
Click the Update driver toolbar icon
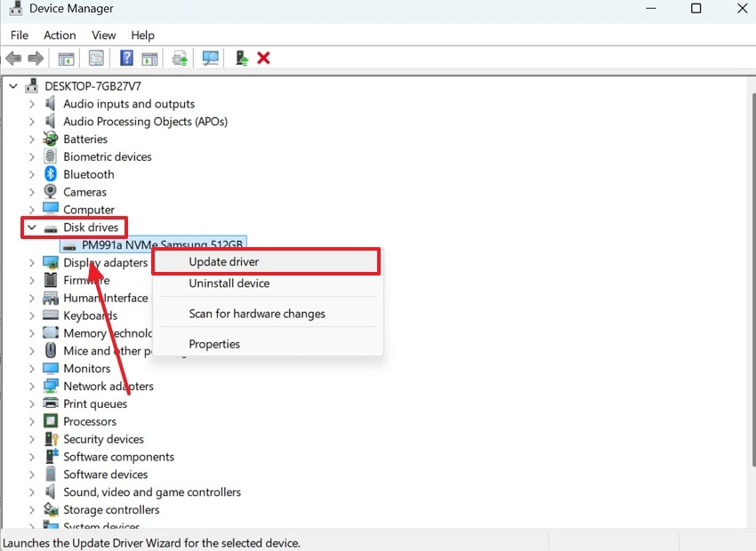pyautogui.click(x=180, y=58)
